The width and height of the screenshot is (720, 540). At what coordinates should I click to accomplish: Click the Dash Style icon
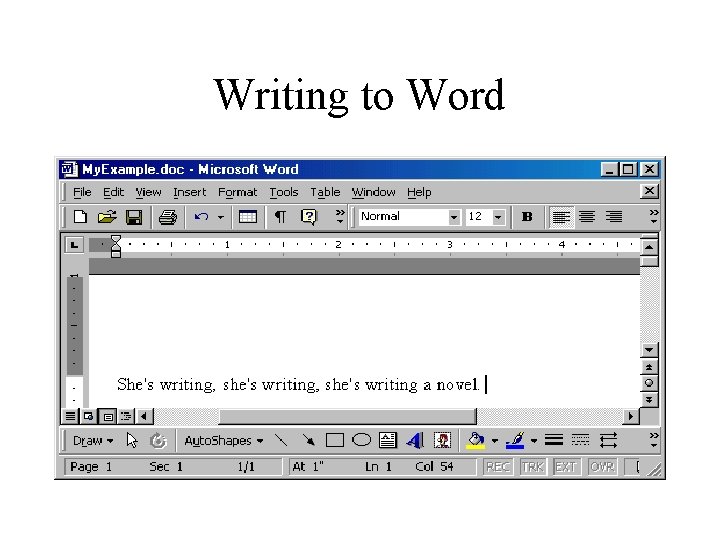point(580,441)
